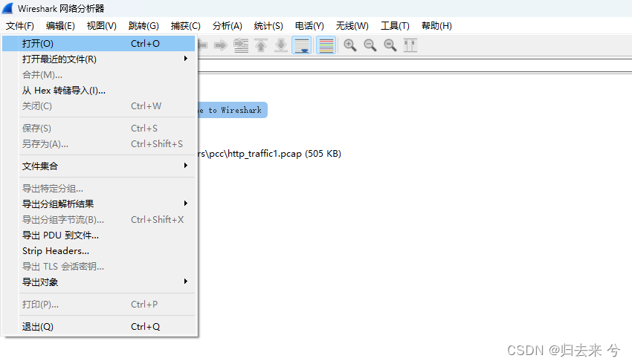This screenshot has width=632, height=364.
Task: Open recent file http_traffic1.pcap
Action: point(270,154)
